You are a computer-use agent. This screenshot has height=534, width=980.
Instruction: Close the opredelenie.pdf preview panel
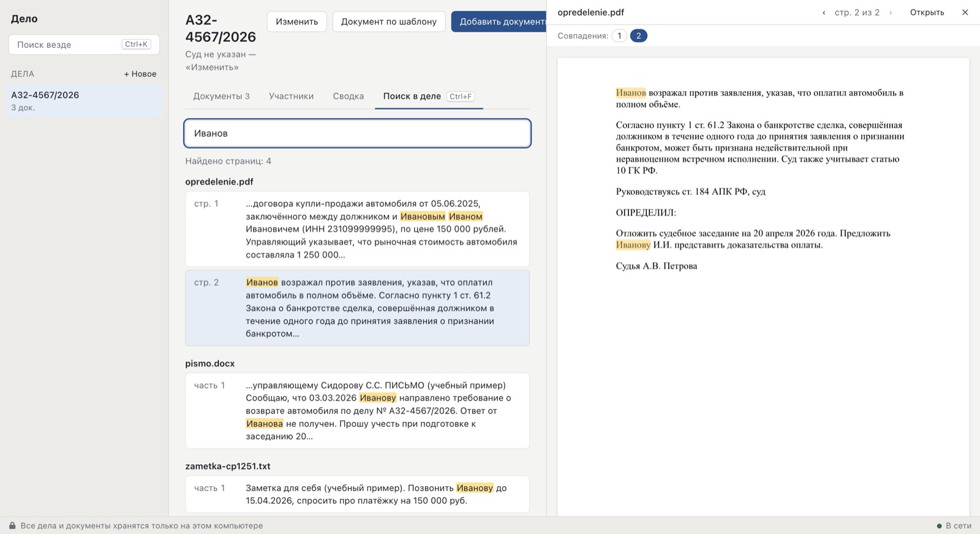[x=965, y=12]
